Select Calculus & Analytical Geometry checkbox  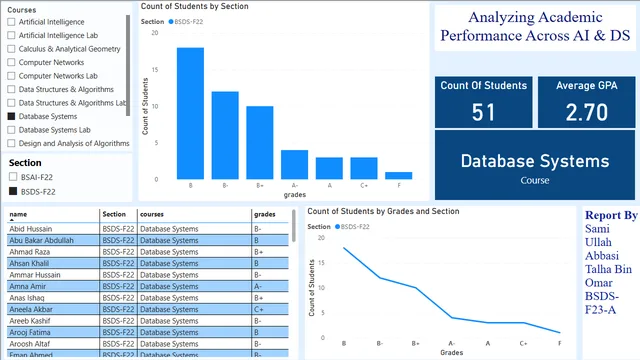(11, 49)
